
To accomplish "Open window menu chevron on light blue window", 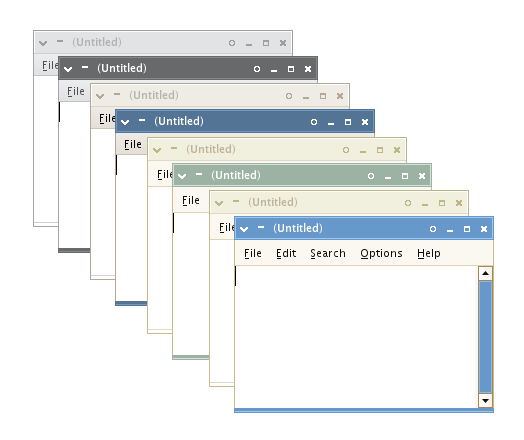I will point(244,229).
